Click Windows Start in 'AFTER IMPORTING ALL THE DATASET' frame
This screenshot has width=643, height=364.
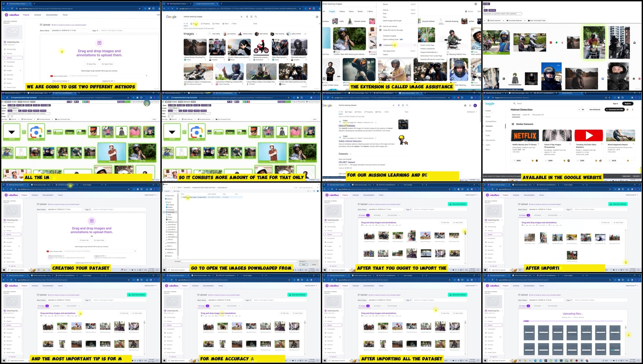pyautogui.click(x=325, y=361)
